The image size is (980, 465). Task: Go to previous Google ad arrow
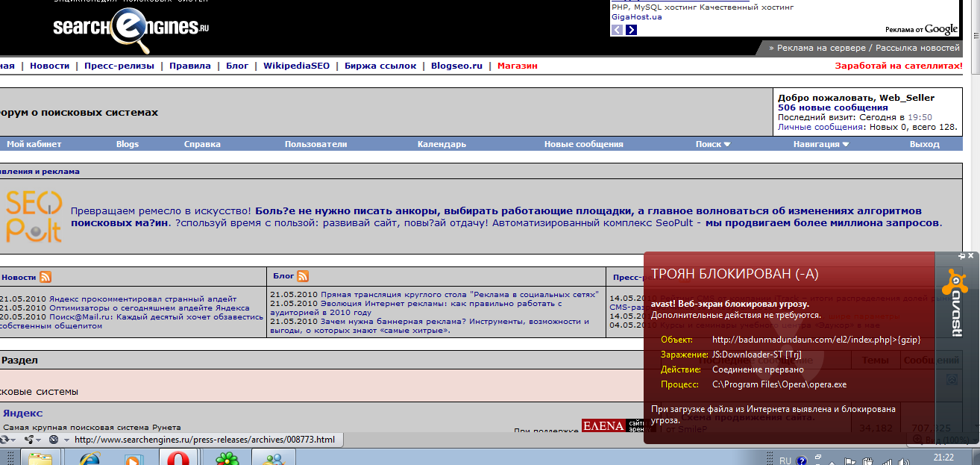tap(617, 30)
